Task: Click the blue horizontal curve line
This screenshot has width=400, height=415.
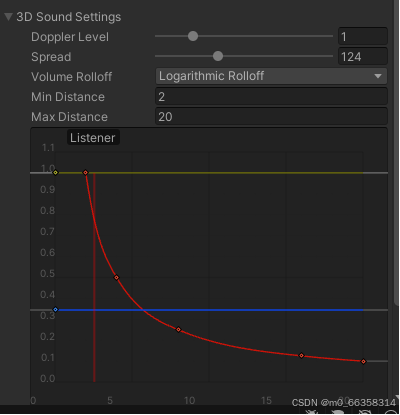Action: (210, 310)
